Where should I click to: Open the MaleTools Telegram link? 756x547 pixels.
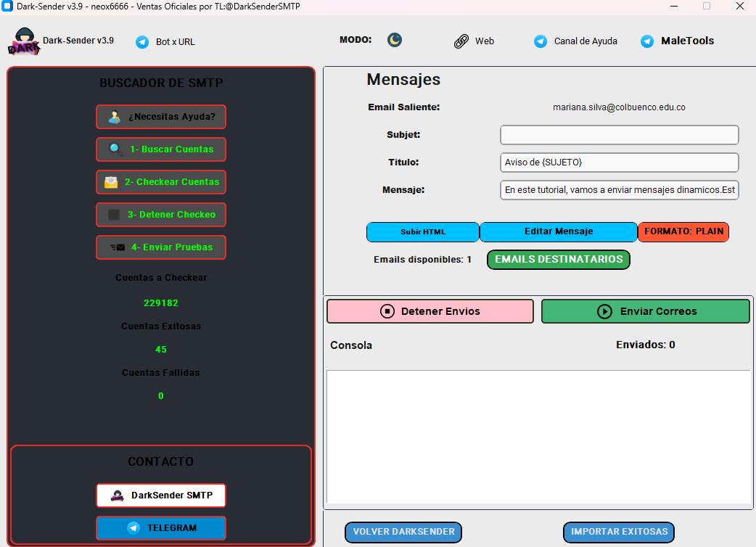(x=678, y=41)
